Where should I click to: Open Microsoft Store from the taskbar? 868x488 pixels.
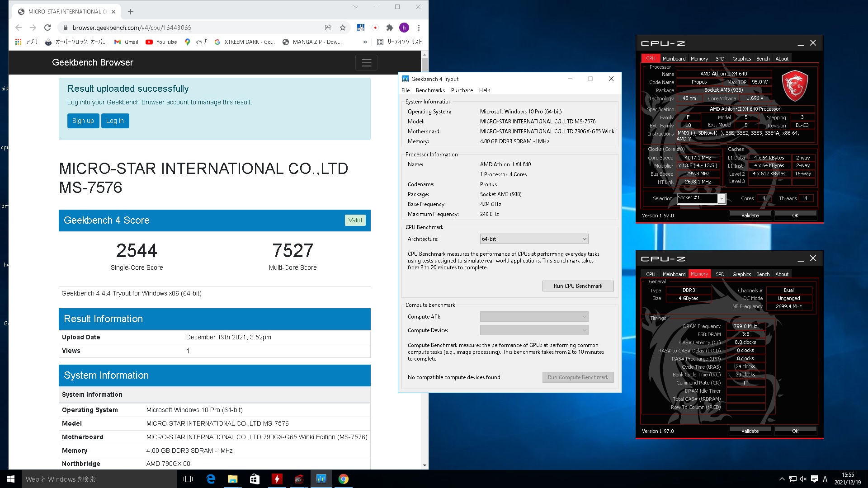pyautogui.click(x=255, y=479)
